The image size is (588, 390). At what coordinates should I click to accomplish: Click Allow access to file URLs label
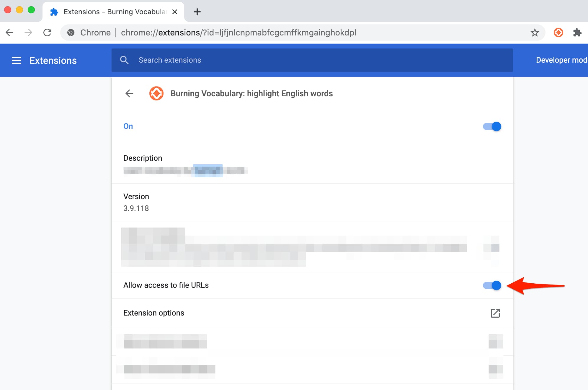166,285
